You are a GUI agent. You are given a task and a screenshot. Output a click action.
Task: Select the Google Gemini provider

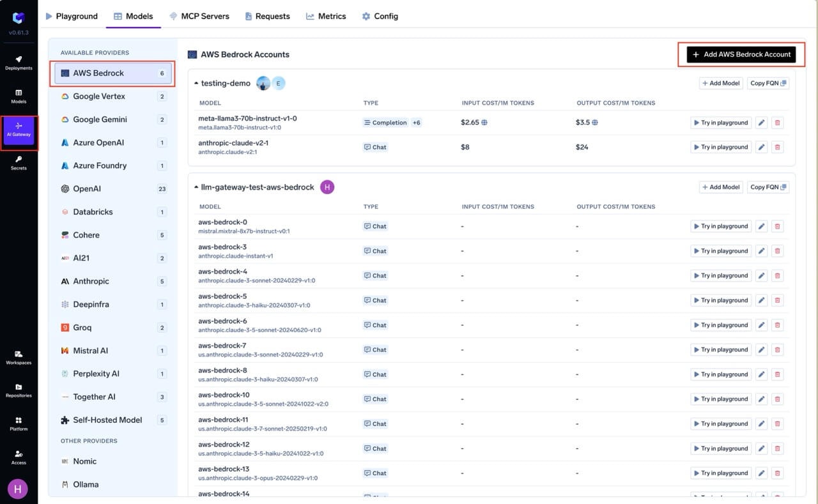coord(113,119)
